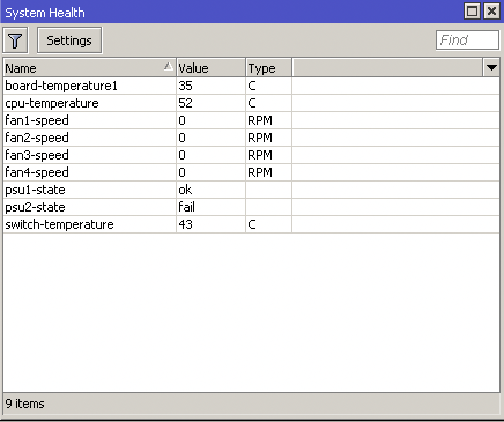This screenshot has height=422, width=504.
Task: Select the fan1-speed row
Action: click(x=87, y=120)
